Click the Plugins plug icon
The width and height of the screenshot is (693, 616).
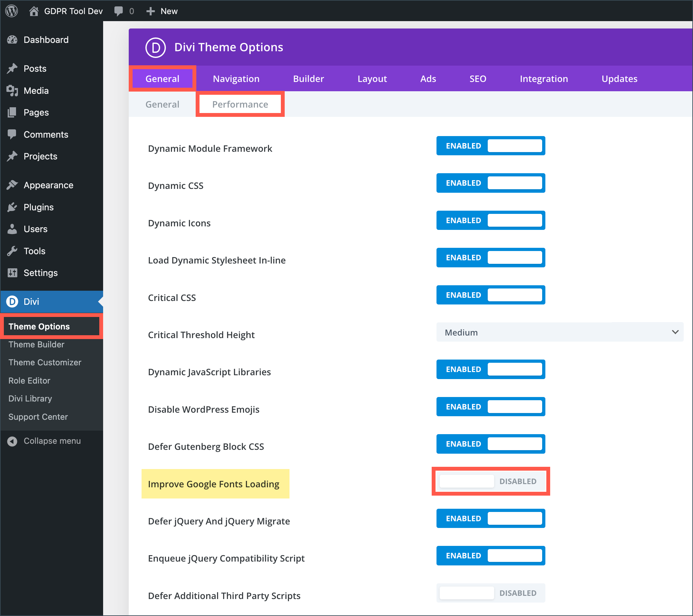(x=12, y=207)
